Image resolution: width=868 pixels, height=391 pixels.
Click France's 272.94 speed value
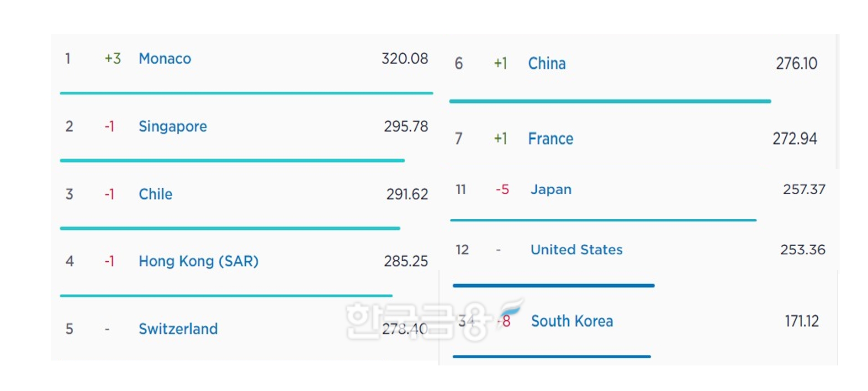tap(794, 139)
